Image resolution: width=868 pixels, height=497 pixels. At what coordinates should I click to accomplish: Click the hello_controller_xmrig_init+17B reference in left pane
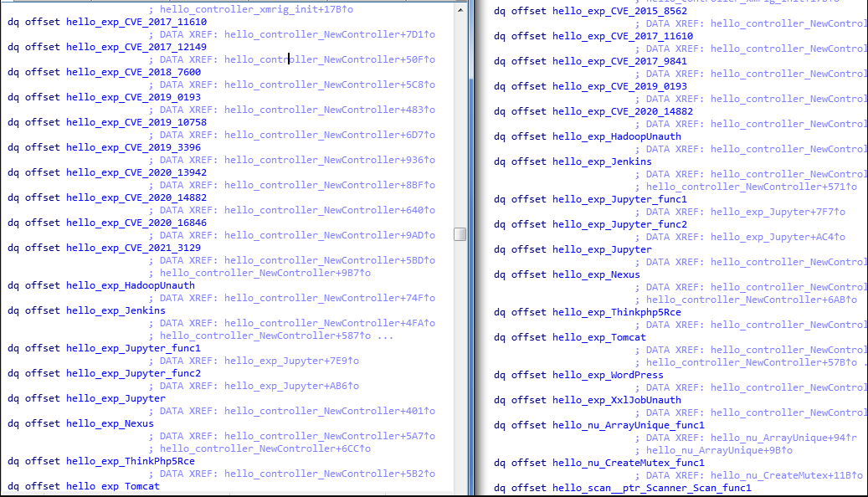256,9
